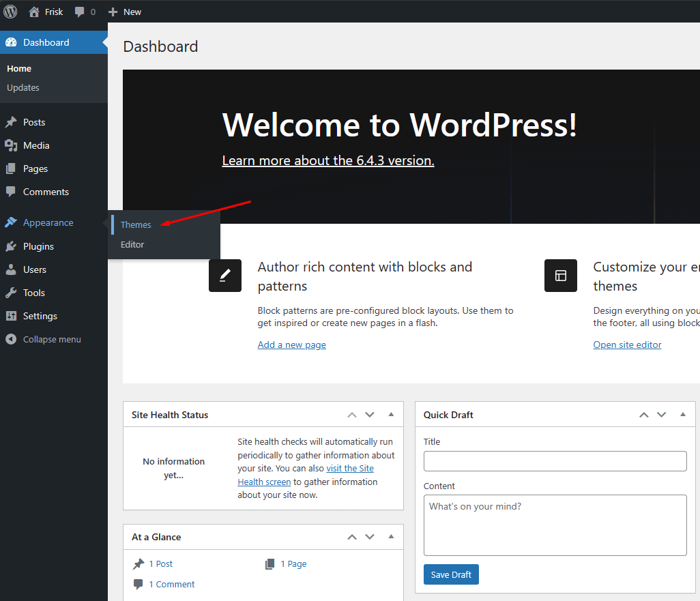Viewport: 700px width, 601px height.
Task: Click the Plugins plug icon
Action: [11, 246]
